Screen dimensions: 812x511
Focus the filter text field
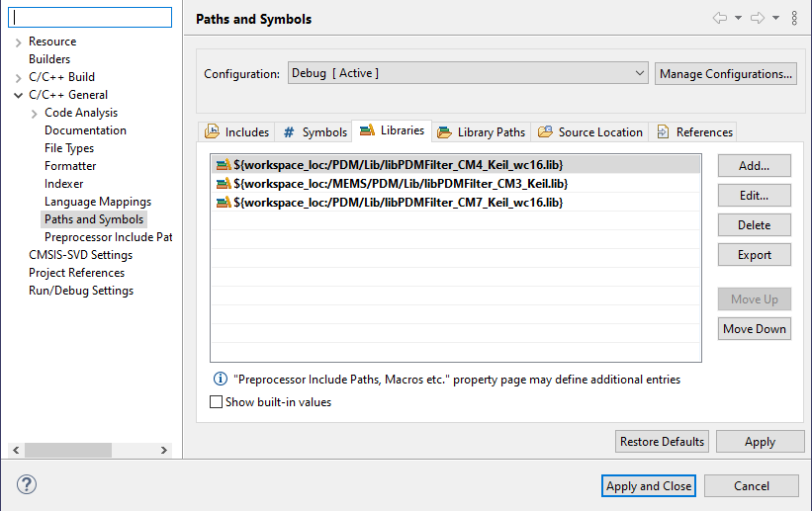point(90,17)
